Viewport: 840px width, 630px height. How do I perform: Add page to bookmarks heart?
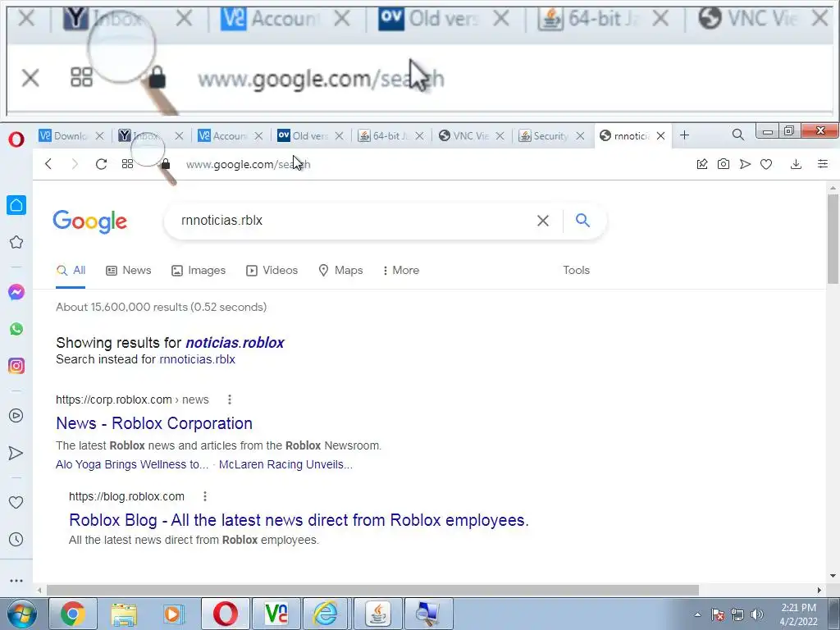click(x=766, y=164)
